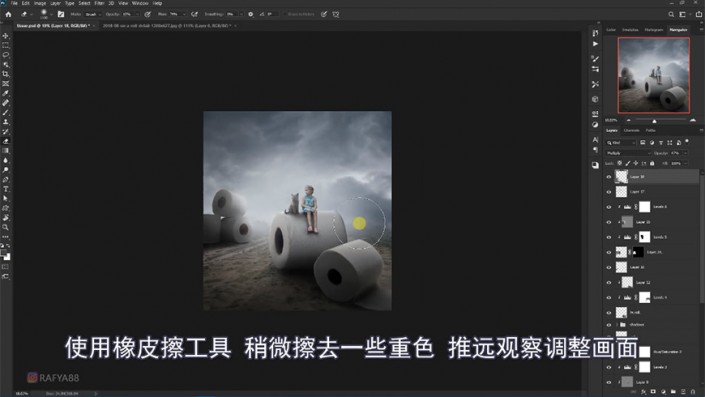Screen dimensions: 705x397
Task: Toggle visibility of Layer 12
Action: pyautogui.click(x=609, y=282)
